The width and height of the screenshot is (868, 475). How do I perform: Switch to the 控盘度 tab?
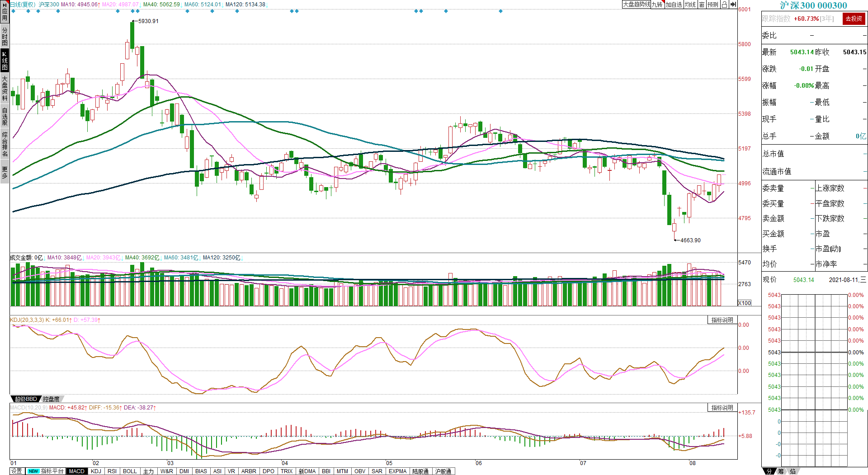coord(52,399)
